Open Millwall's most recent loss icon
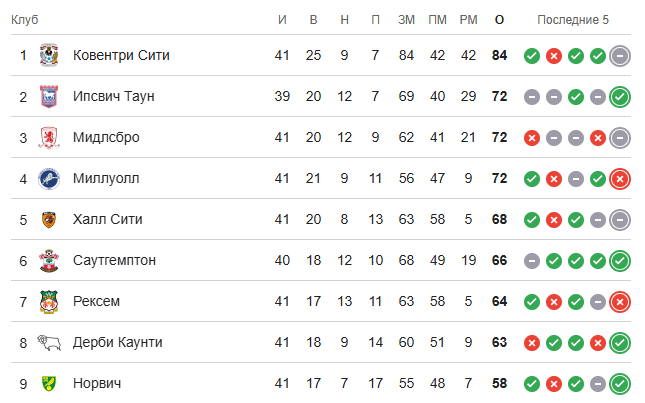 click(620, 179)
